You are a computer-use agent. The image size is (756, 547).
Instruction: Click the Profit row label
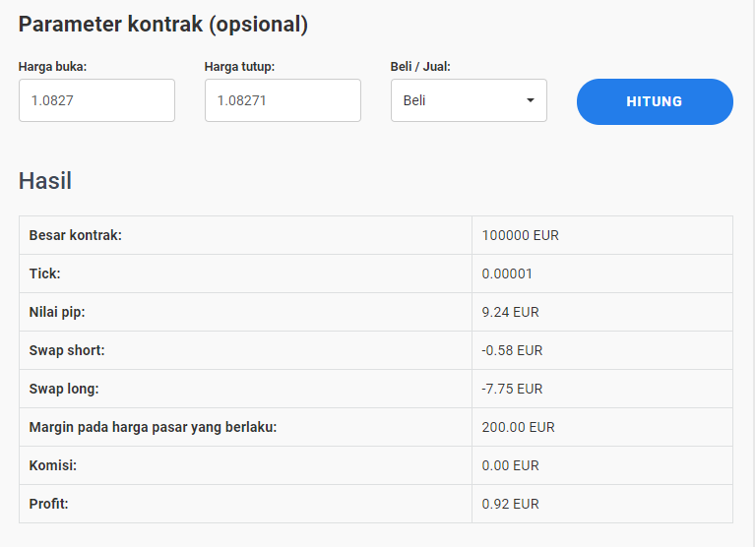click(x=48, y=504)
